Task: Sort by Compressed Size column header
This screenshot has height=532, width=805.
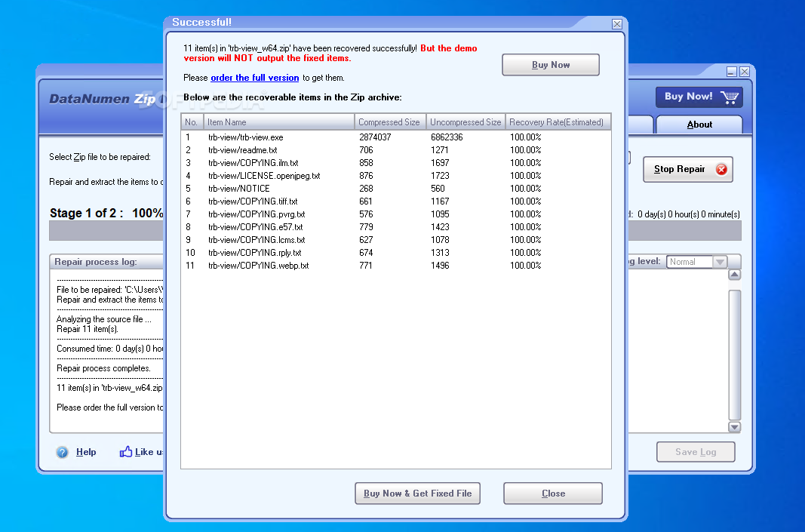Action: point(390,122)
